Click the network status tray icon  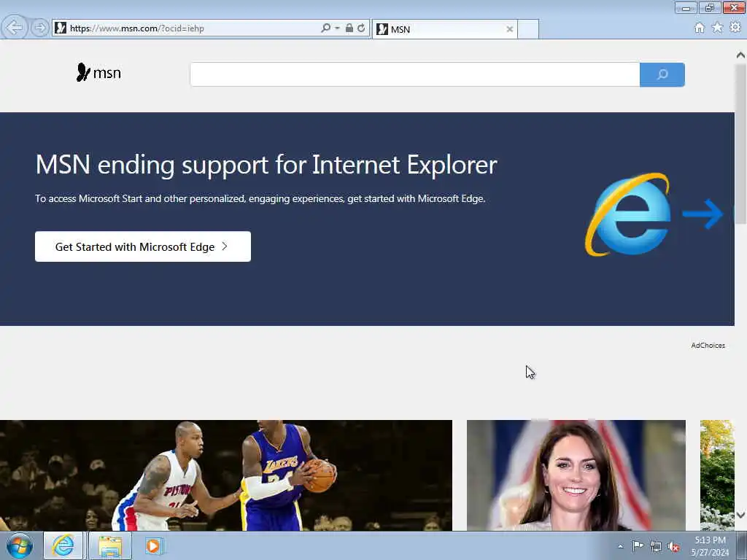(x=656, y=547)
